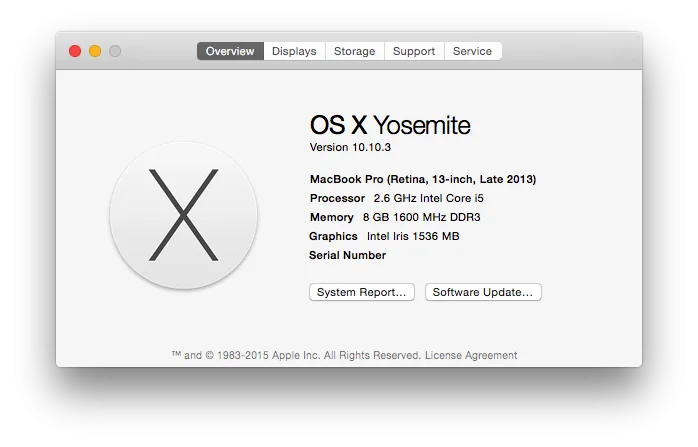This screenshot has width=698, height=447.
Task: Click the Graphics label
Action: (333, 236)
